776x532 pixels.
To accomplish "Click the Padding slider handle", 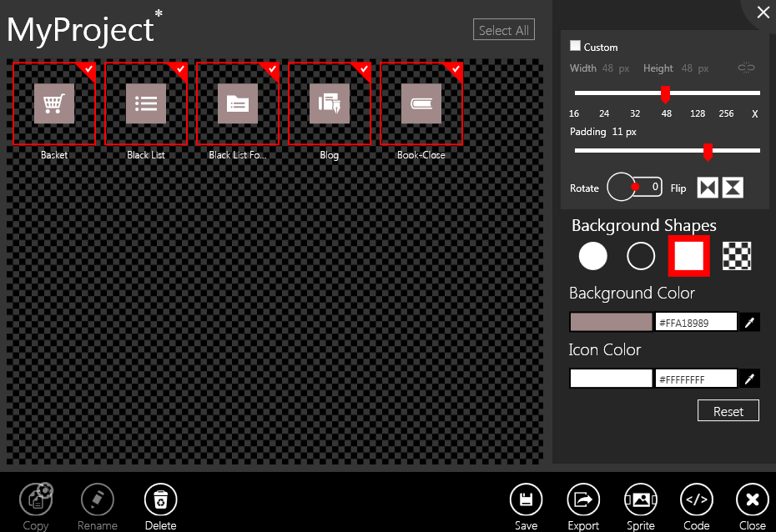I will pos(708,152).
